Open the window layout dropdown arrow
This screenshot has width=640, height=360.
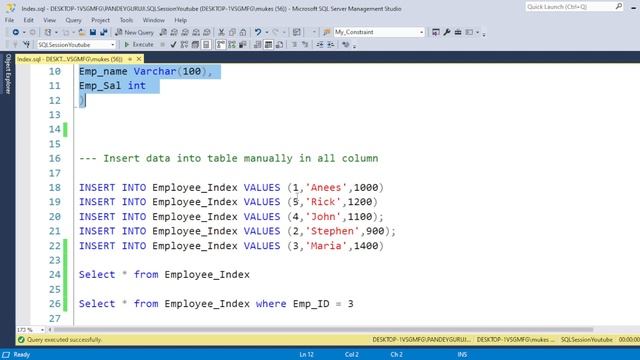point(477,32)
